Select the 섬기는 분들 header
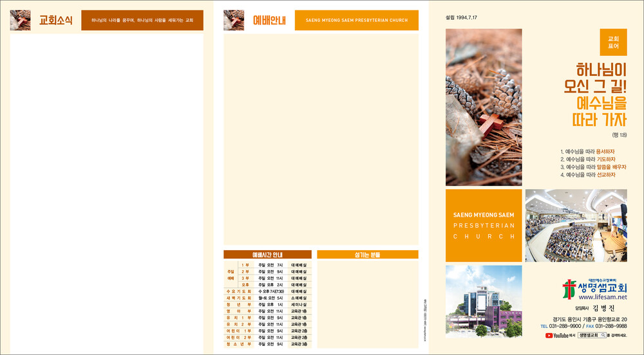 (367, 255)
